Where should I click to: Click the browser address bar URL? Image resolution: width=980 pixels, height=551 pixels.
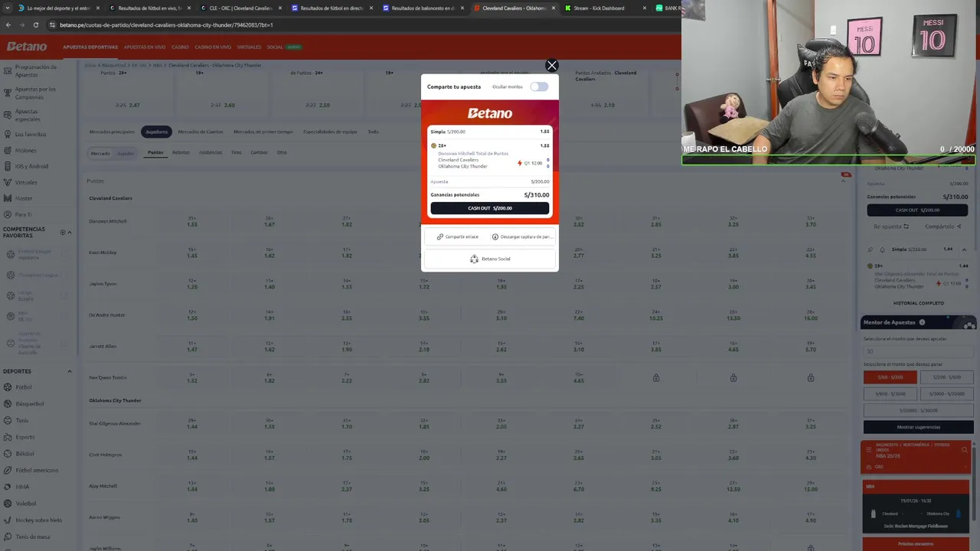coord(166,24)
